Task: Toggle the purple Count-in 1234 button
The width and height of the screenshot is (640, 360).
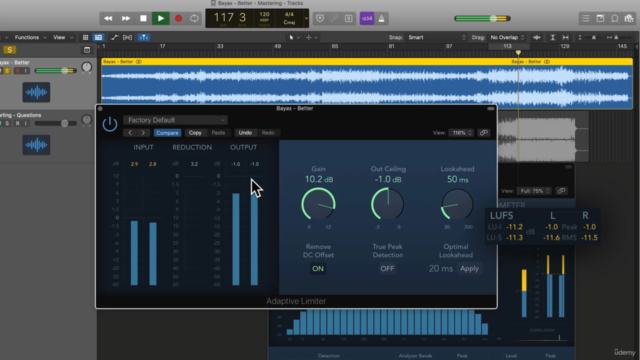Action: 367,18
